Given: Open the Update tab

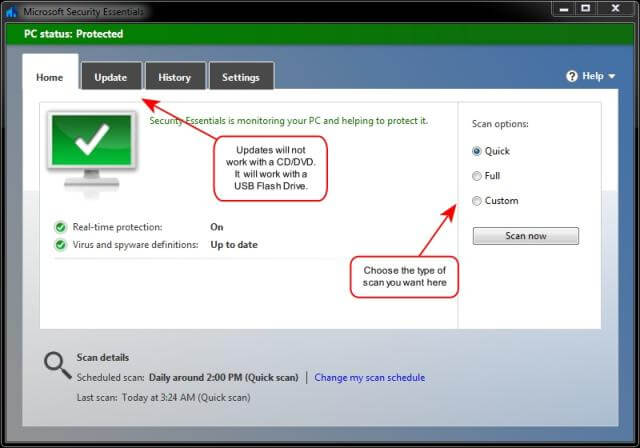Looking at the screenshot, I should [x=110, y=77].
